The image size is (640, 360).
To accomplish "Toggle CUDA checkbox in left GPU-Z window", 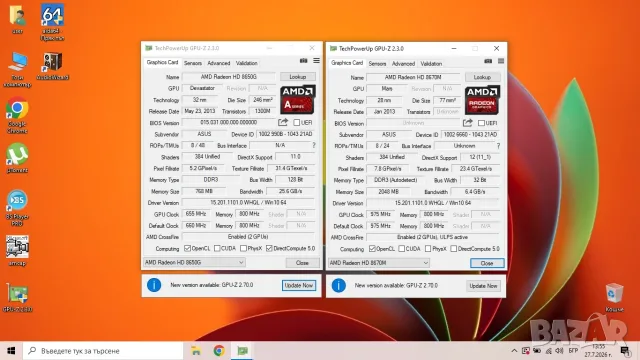I will point(217,248).
